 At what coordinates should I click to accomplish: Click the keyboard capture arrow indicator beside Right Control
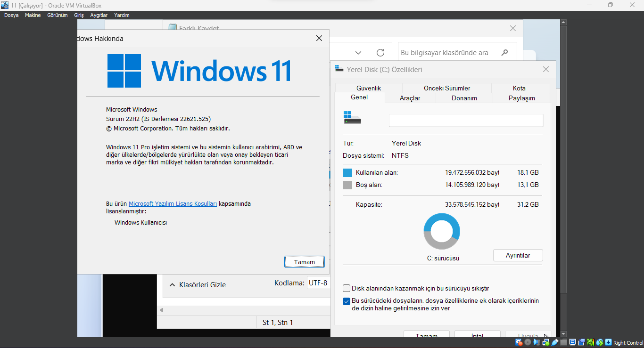pyautogui.click(x=609, y=342)
